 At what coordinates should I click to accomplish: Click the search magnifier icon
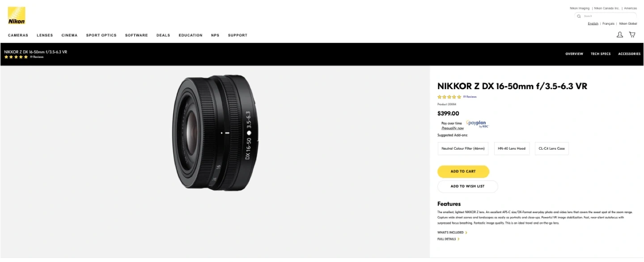coord(579,16)
